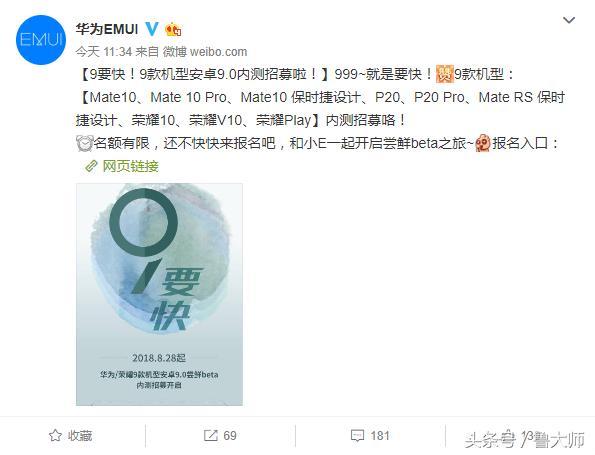The width and height of the screenshot is (595, 455).
Task: Click the 2018.8.28起 date on poster
Action: [159, 358]
